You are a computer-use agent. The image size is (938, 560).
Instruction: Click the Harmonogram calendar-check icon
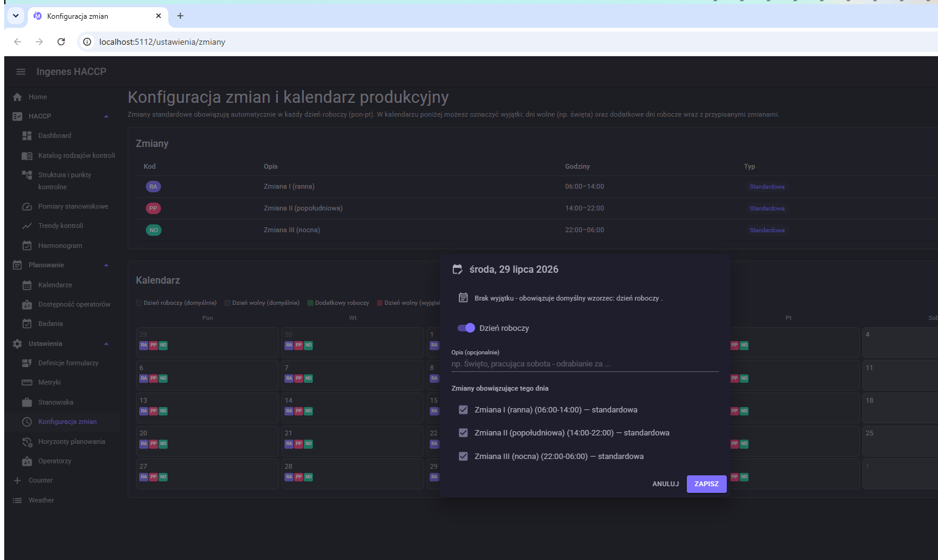point(27,246)
